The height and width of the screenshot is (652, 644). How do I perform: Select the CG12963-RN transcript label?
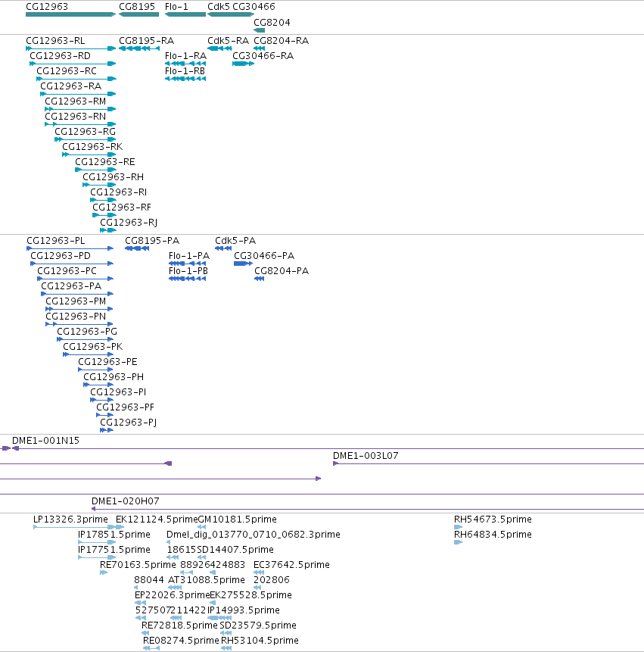point(75,117)
